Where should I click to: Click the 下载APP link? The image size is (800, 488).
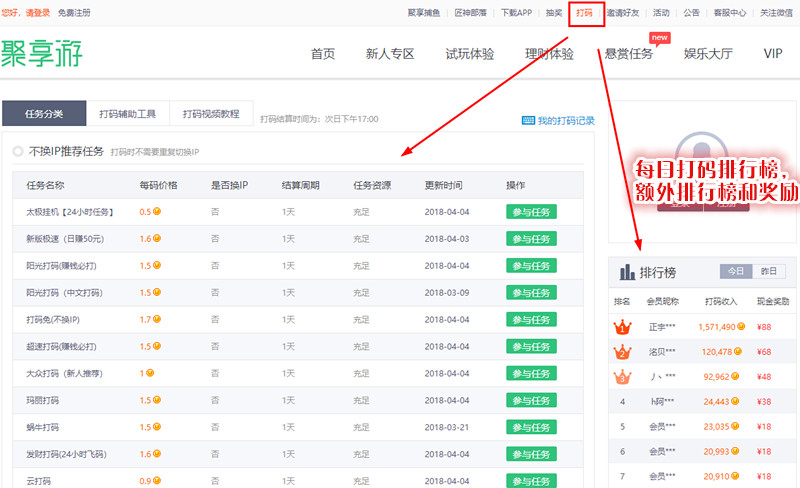[x=516, y=13]
